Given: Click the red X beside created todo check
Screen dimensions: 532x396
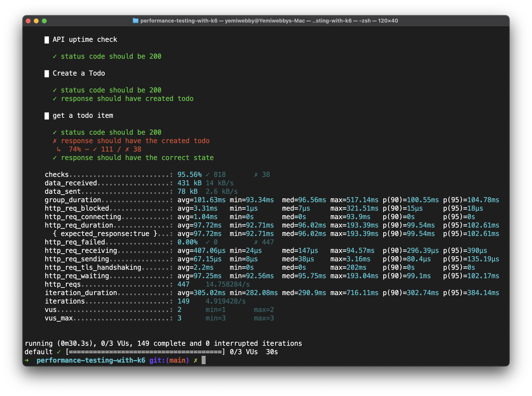Looking at the screenshot, I should tap(55, 141).
